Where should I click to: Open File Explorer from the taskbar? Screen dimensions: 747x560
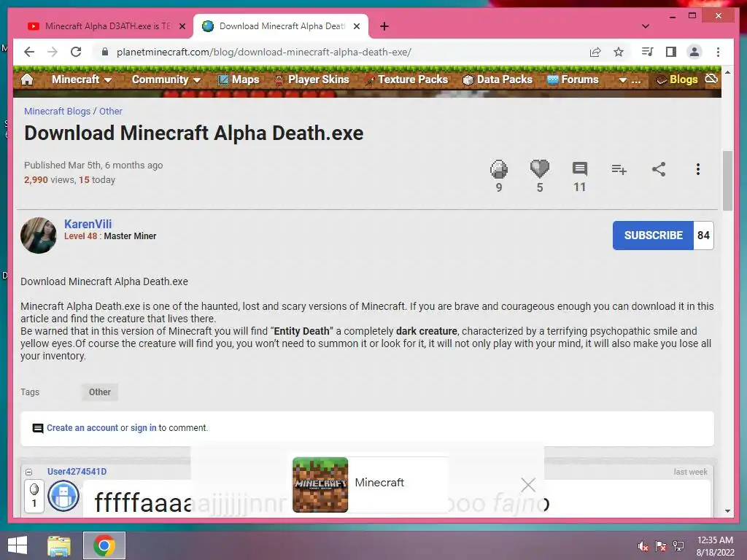59,545
